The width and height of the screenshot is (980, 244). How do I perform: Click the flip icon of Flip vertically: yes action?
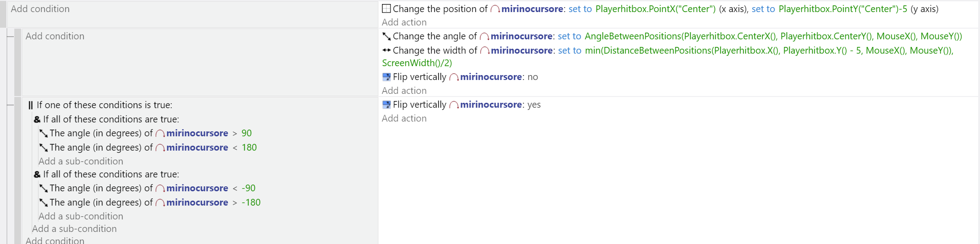point(386,105)
